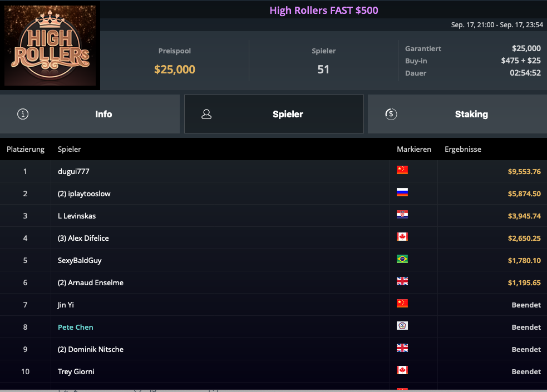Click the player silhouette icon

click(206, 114)
